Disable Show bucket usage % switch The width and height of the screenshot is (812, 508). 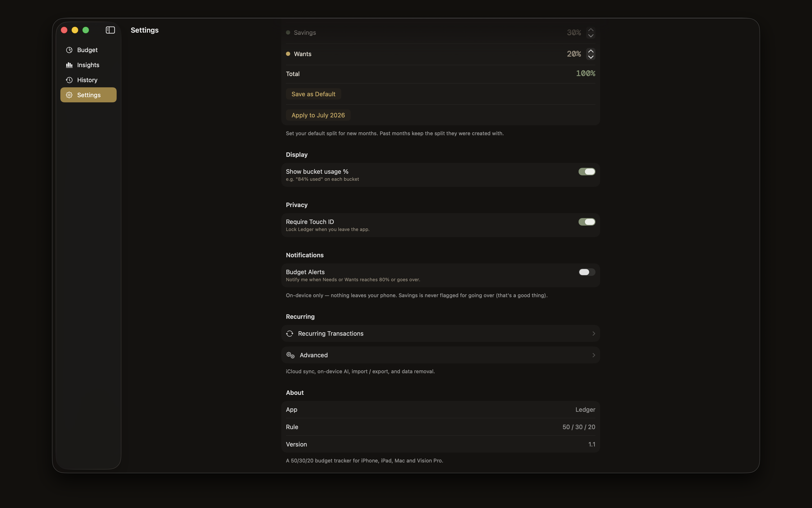click(586, 172)
